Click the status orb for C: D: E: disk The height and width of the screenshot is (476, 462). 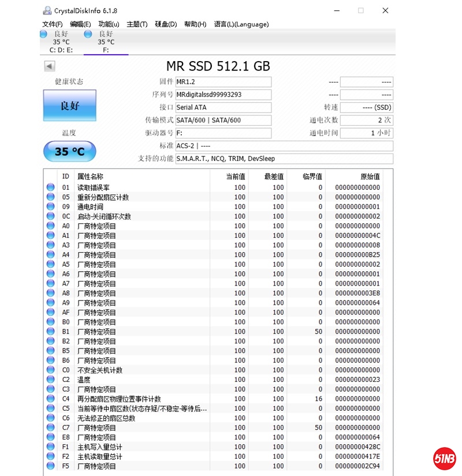coord(43,35)
